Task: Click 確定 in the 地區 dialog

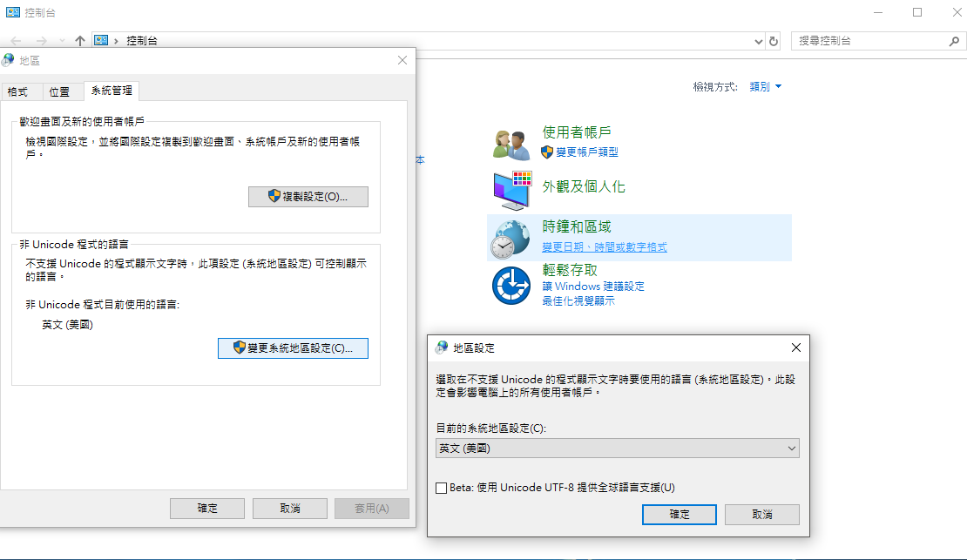Action: pos(207,509)
